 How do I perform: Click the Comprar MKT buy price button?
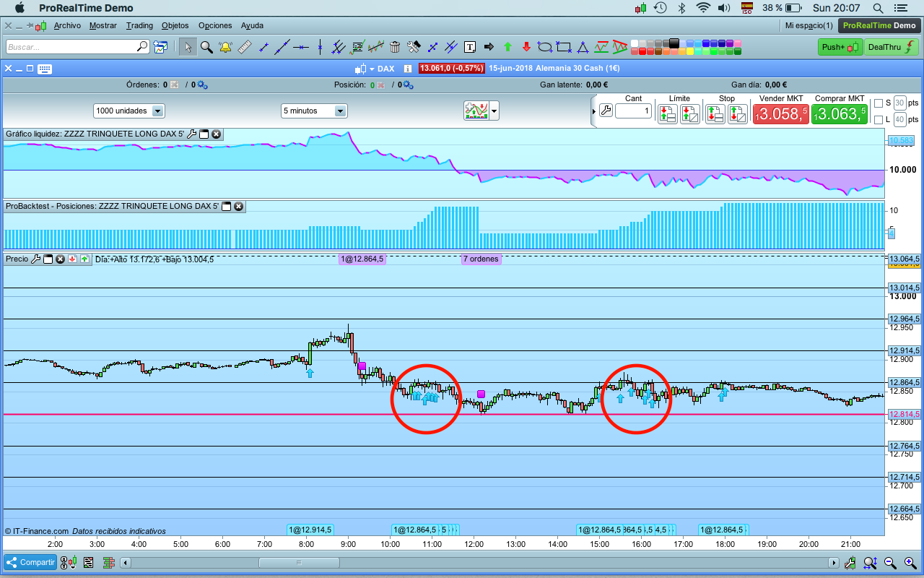[839, 114]
